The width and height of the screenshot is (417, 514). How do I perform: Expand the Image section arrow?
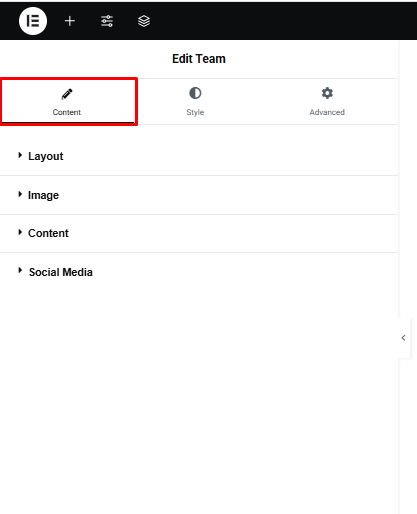coord(20,194)
